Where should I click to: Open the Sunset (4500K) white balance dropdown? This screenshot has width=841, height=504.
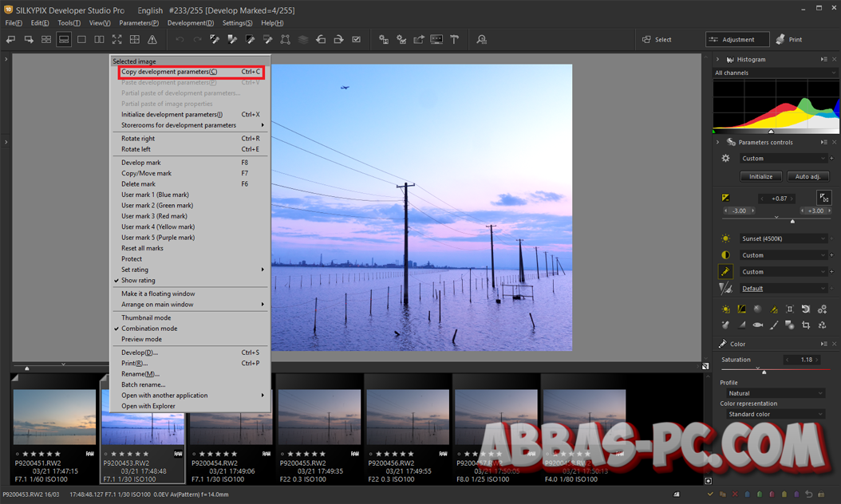pyautogui.click(x=783, y=238)
